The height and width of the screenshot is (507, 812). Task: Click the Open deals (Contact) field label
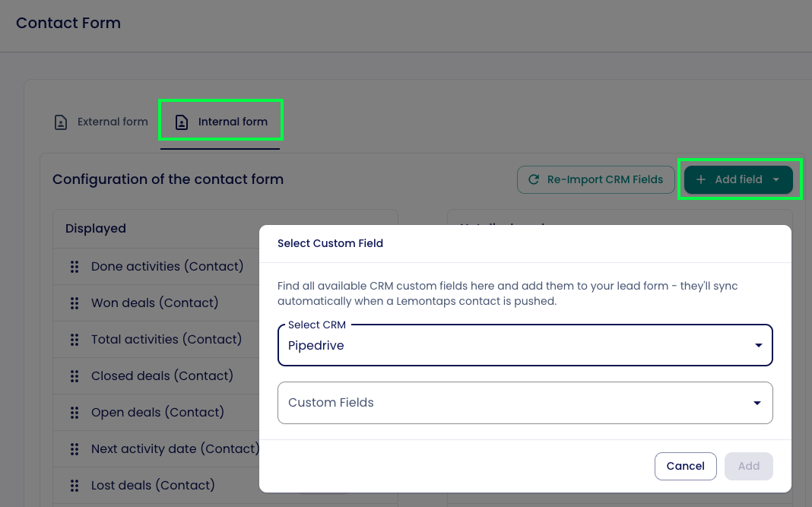pos(157,413)
